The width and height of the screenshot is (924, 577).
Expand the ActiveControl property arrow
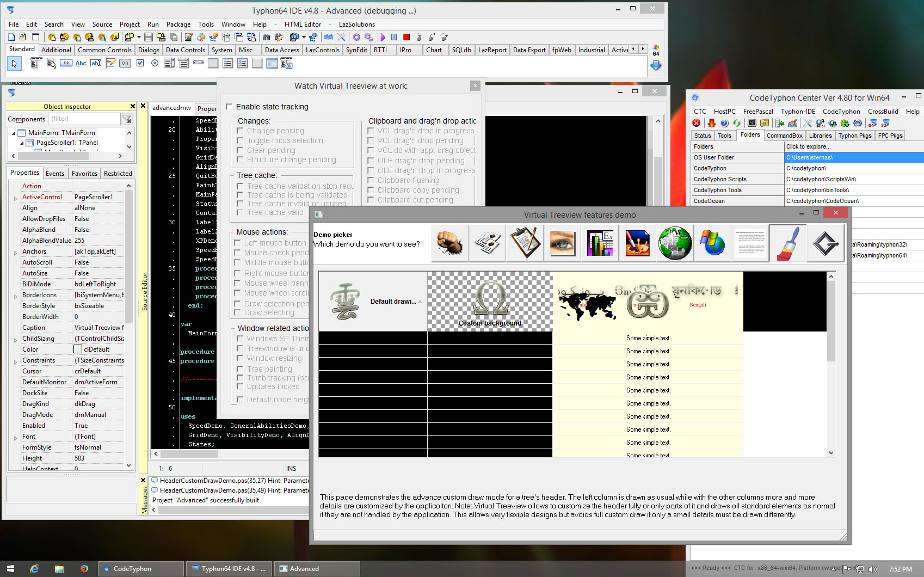(x=15, y=199)
